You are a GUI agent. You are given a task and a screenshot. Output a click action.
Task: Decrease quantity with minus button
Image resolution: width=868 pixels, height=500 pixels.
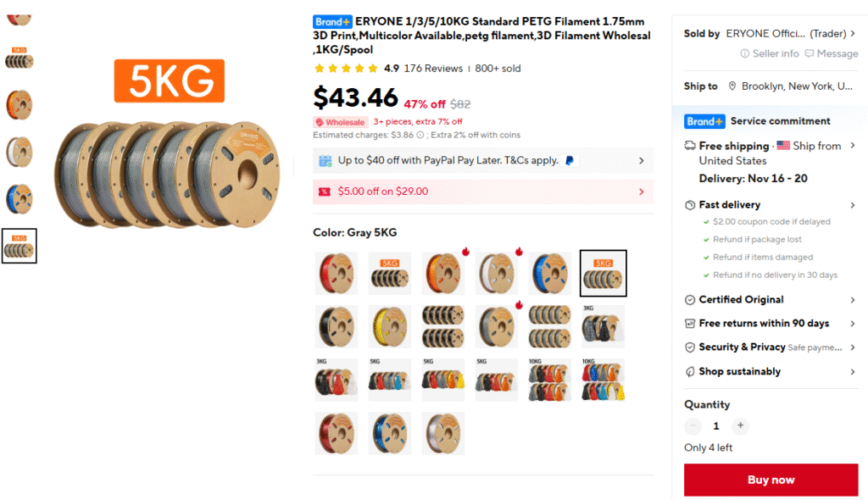click(x=693, y=425)
